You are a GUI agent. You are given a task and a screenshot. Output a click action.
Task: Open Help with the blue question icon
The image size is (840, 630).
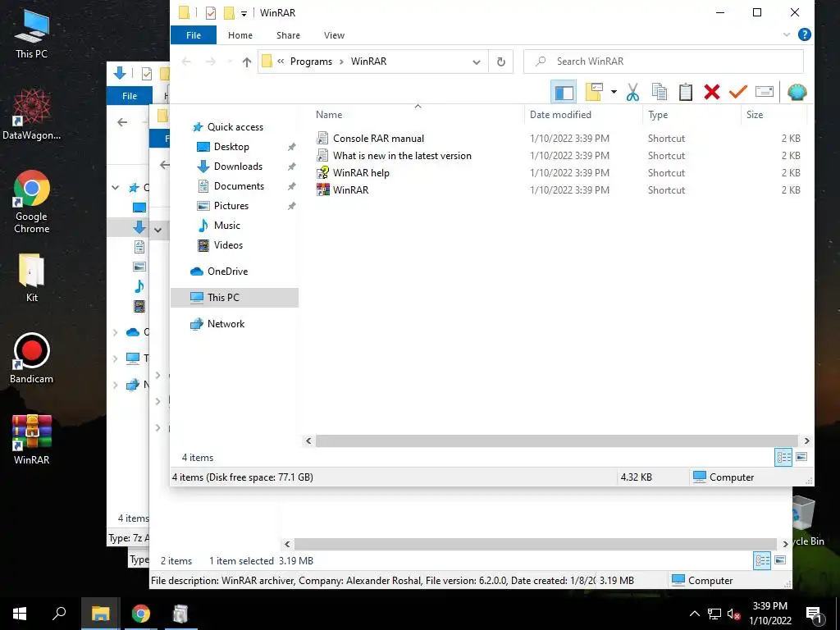[804, 34]
